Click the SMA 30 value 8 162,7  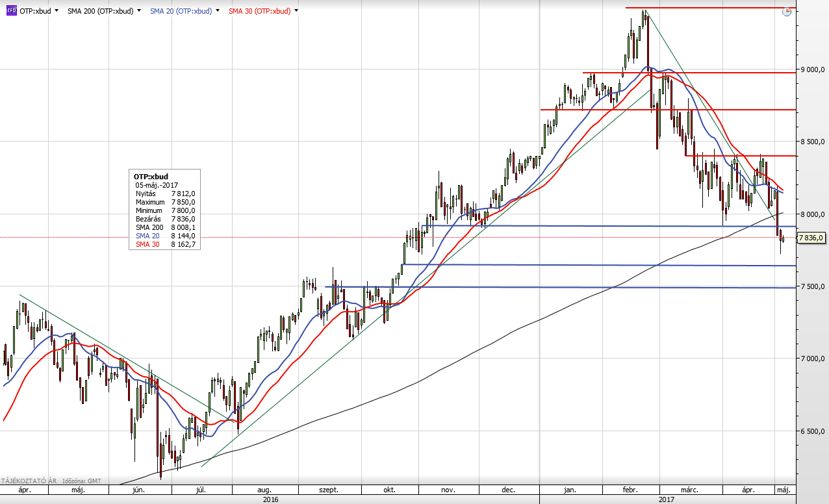click(x=183, y=245)
